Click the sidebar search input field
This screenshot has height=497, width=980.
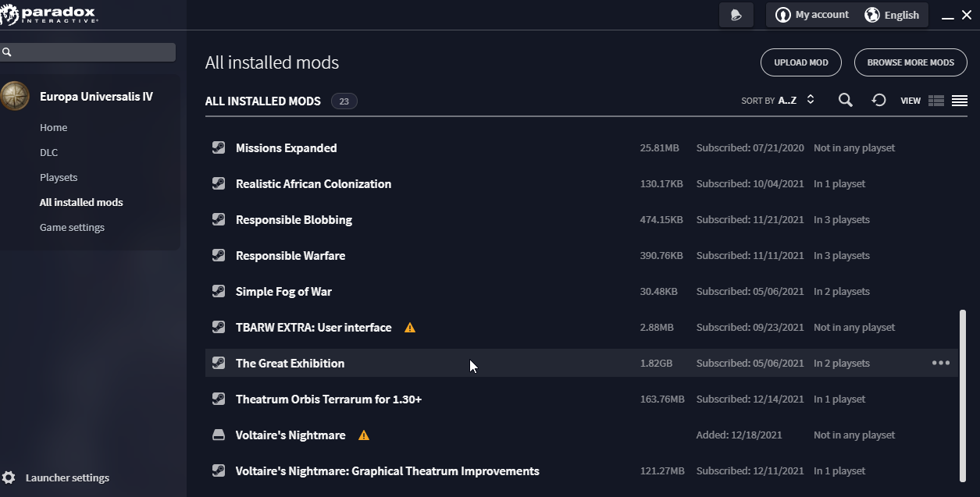click(87, 52)
